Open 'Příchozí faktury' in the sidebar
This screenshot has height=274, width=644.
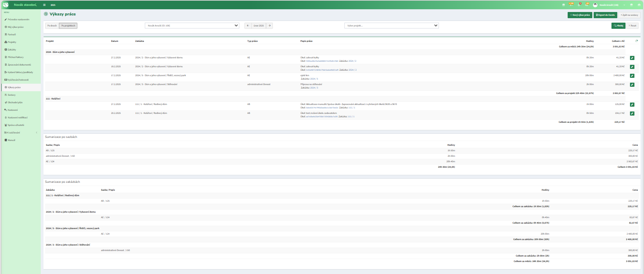21,57
